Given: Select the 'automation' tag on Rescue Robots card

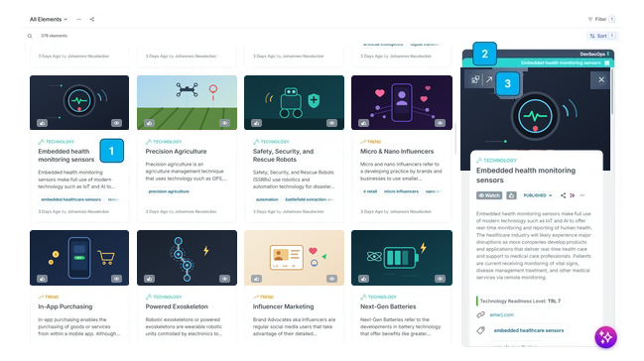Looking at the screenshot, I should 267,199.
